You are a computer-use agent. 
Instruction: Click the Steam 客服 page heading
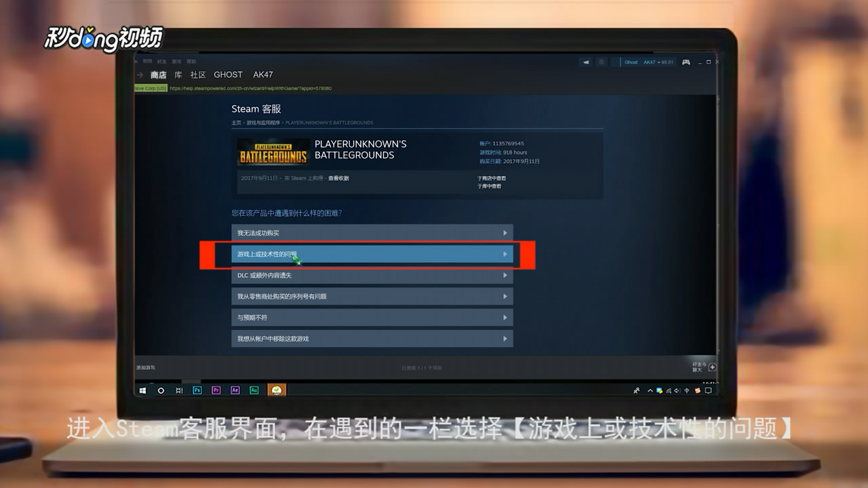(x=256, y=109)
